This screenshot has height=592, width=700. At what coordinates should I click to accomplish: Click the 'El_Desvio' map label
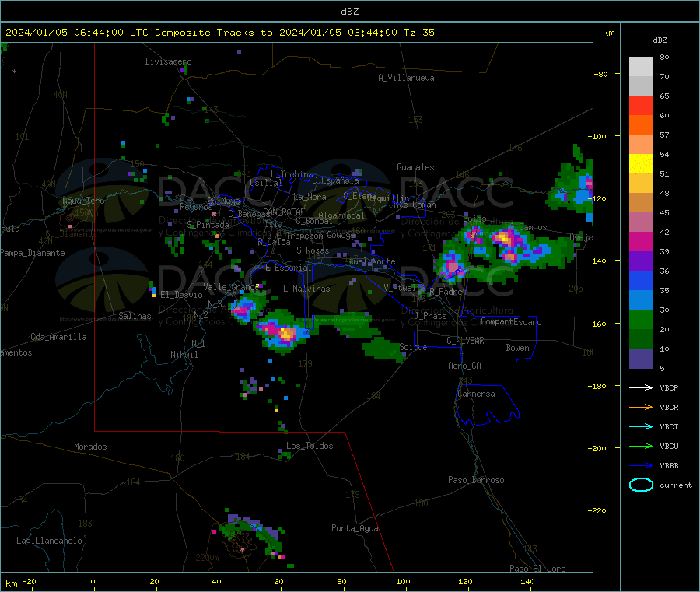pyautogui.click(x=181, y=295)
